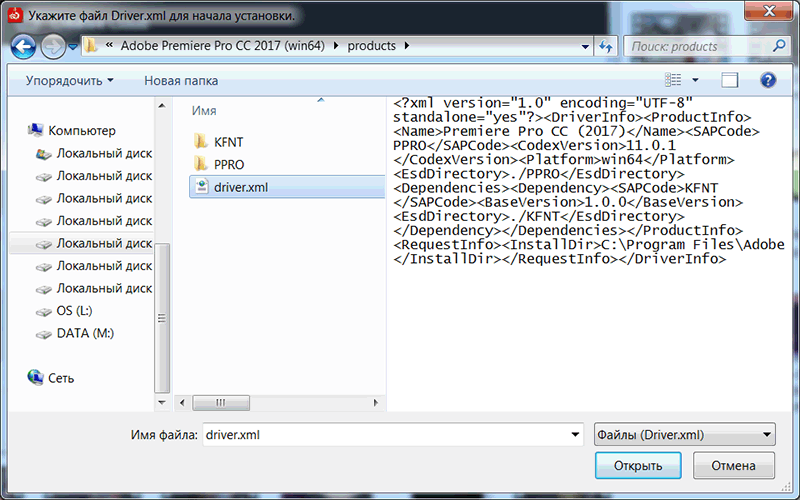Click the Сеть network globe icon
The height and width of the screenshot is (500, 800).
(35, 378)
